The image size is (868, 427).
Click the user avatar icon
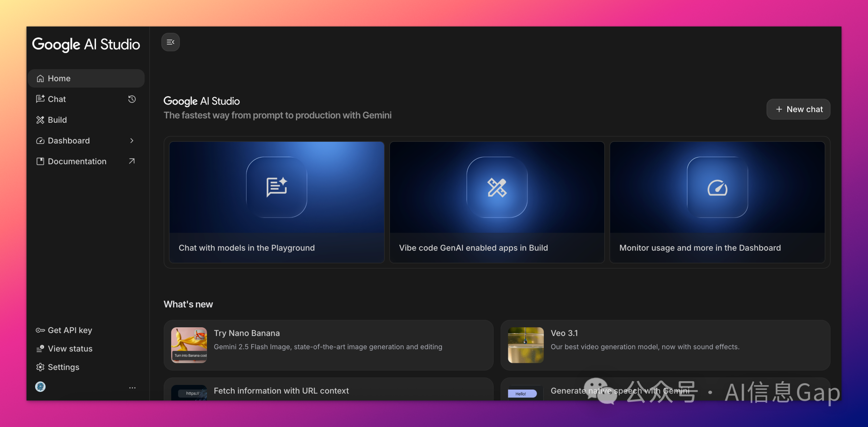point(40,387)
